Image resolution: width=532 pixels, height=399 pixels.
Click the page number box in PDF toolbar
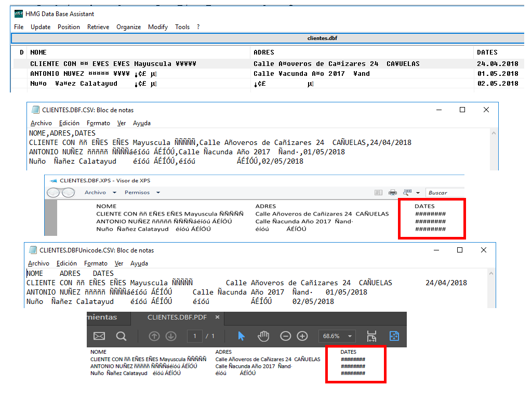tap(195, 336)
